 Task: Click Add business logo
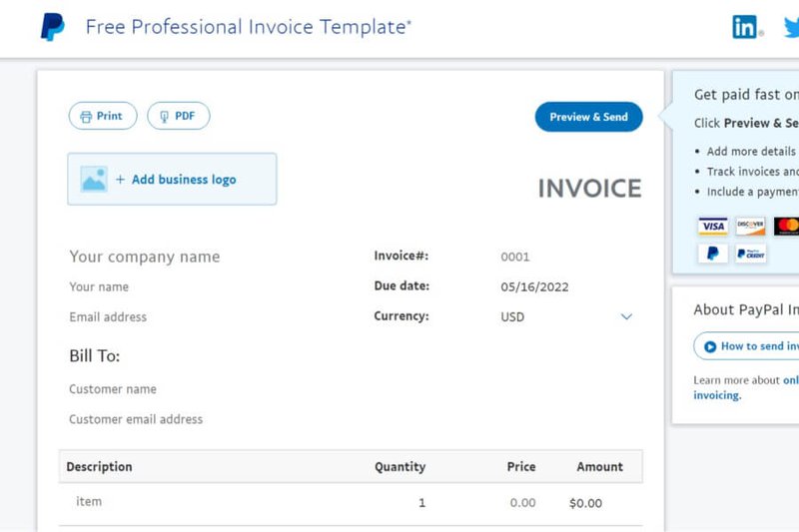[x=184, y=180]
